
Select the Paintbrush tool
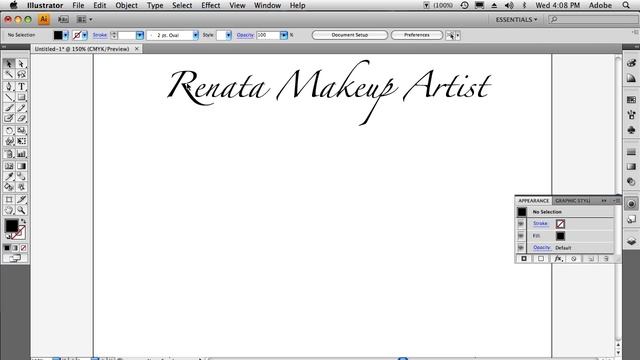pos(9,108)
